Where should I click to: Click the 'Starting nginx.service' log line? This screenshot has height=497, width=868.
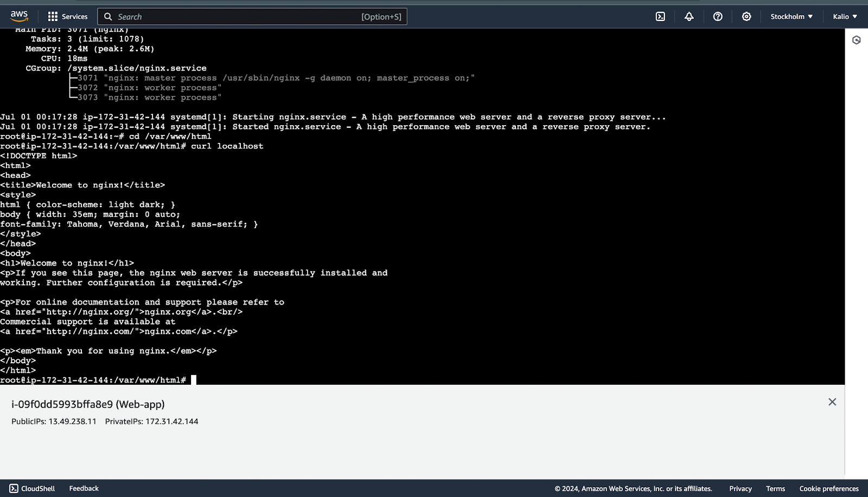tap(333, 117)
